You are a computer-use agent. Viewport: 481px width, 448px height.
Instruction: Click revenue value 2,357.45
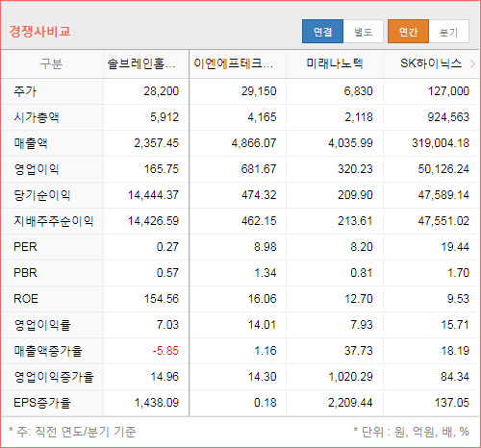156,143
